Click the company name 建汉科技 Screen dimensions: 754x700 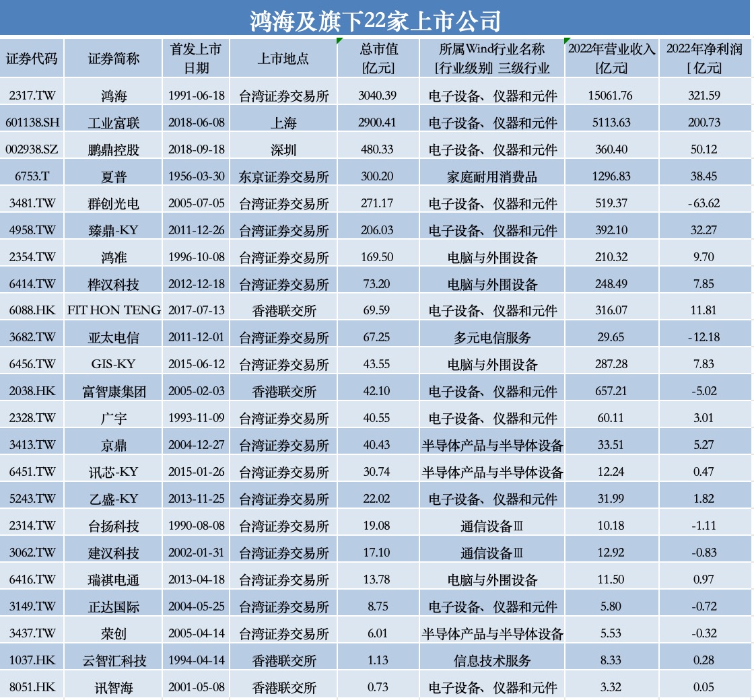pyautogui.click(x=114, y=553)
